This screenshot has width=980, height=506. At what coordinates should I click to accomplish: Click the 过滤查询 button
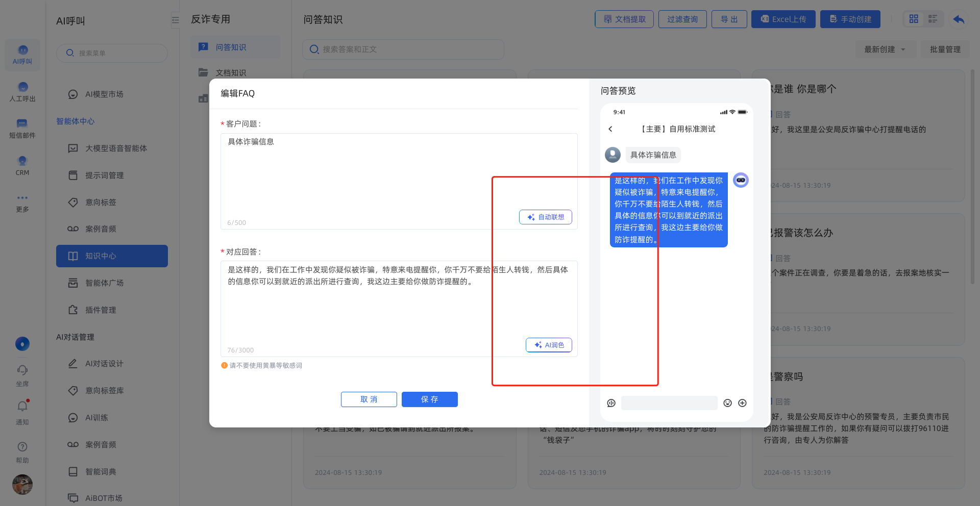tap(682, 19)
